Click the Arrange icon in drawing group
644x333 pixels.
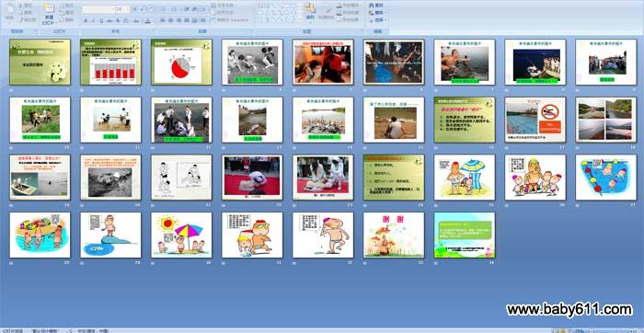pyautogui.click(x=310, y=11)
